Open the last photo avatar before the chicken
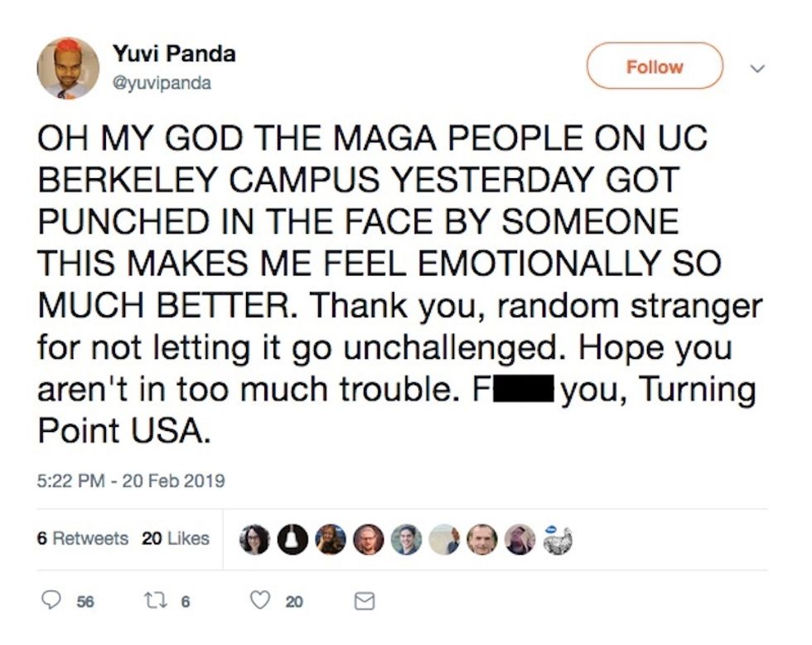812x645 pixels. [x=520, y=539]
